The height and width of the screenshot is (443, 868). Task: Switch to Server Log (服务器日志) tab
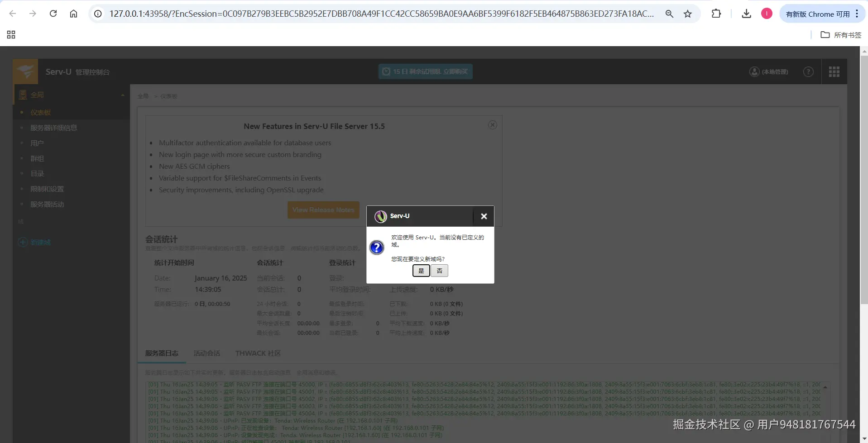[x=162, y=353]
